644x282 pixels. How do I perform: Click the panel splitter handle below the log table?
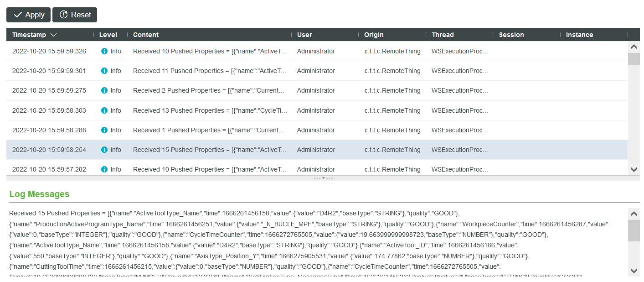point(323,178)
